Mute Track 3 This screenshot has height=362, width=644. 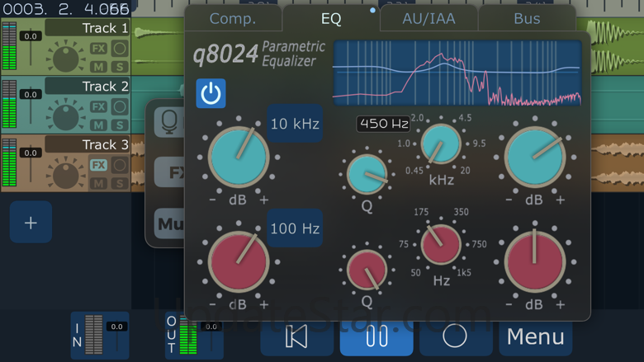(98, 183)
